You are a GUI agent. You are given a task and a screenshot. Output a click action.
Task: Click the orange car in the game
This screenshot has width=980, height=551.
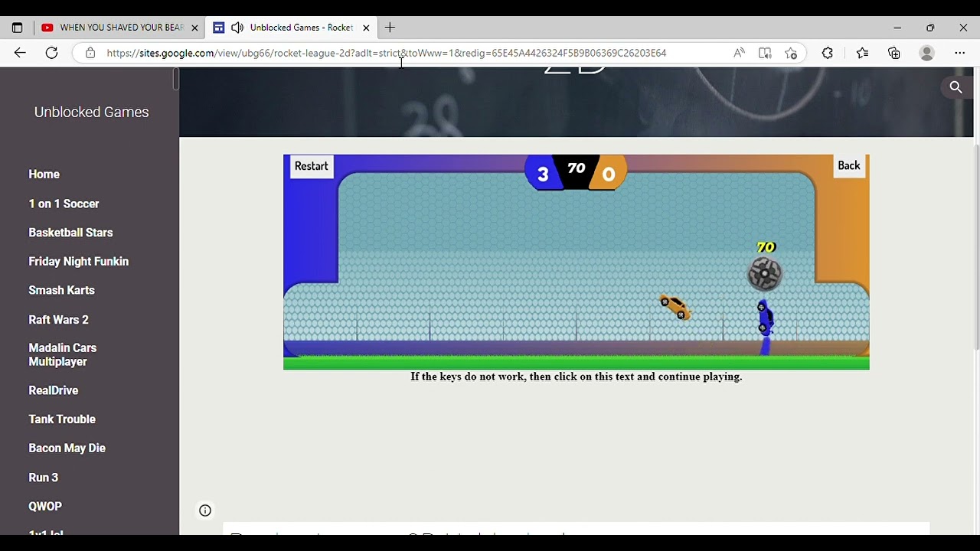point(675,307)
